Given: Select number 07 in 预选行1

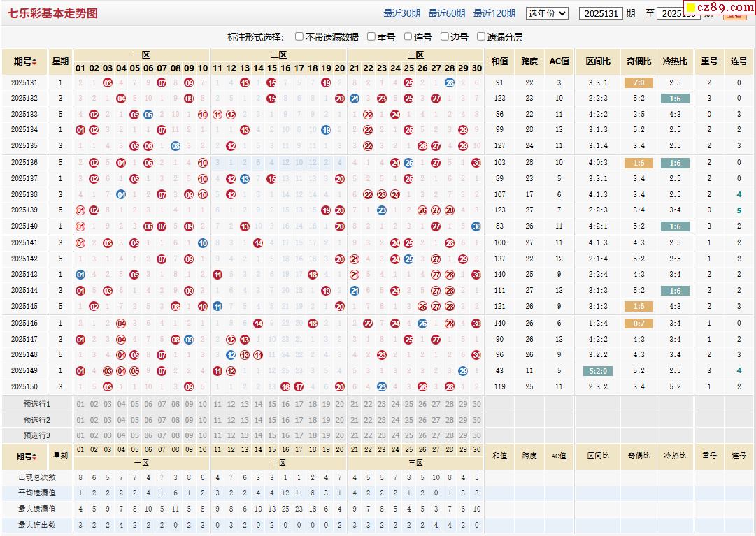Looking at the screenshot, I should (x=162, y=404).
